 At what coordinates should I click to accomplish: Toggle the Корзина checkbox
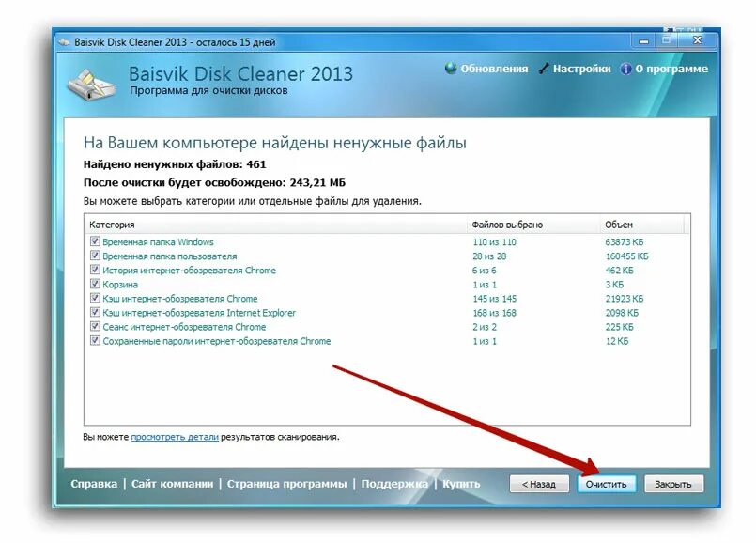[x=95, y=284]
